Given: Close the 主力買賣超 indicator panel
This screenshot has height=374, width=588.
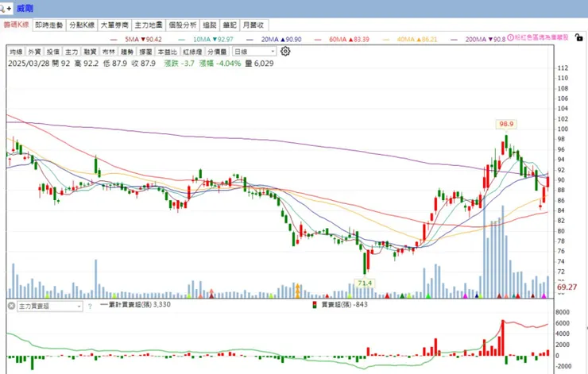Looking at the screenshot, I should (11, 306).
